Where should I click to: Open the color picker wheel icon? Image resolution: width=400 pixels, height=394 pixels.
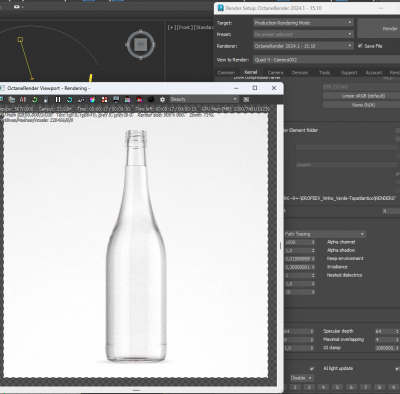coord(93,99)
